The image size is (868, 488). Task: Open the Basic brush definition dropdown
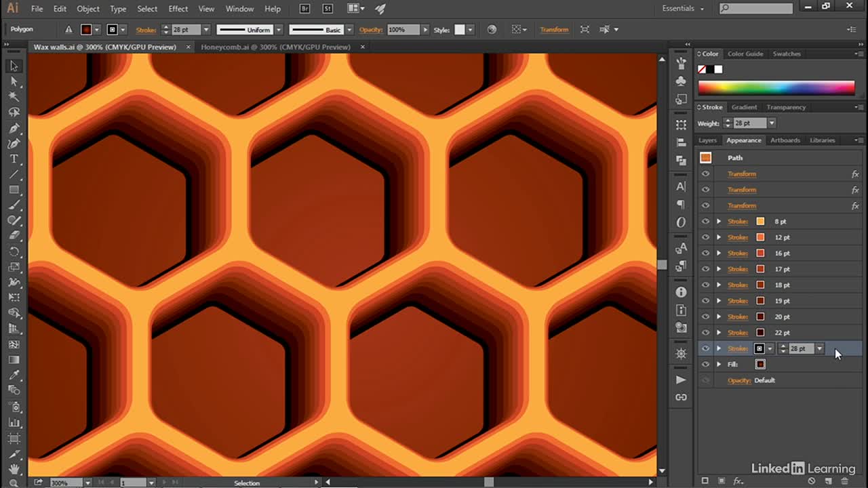pos(350,30)
